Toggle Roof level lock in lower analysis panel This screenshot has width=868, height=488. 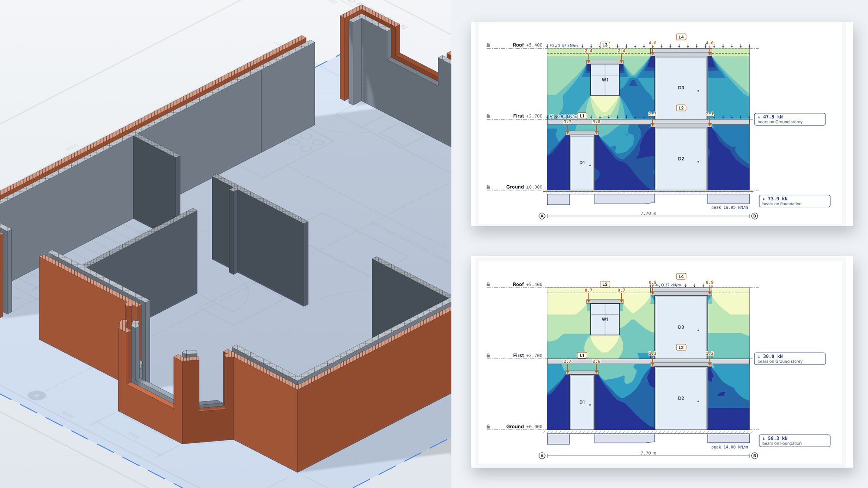[488, 285]
